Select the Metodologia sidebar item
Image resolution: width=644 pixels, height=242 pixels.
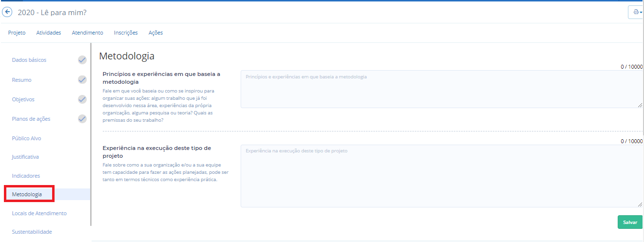[27, 194]
